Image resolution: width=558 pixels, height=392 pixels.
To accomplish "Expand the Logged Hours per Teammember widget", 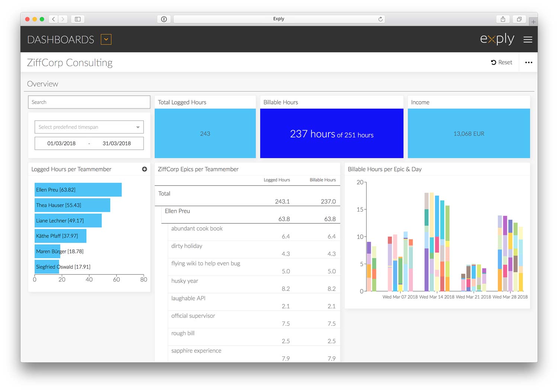I will (144, 169).
